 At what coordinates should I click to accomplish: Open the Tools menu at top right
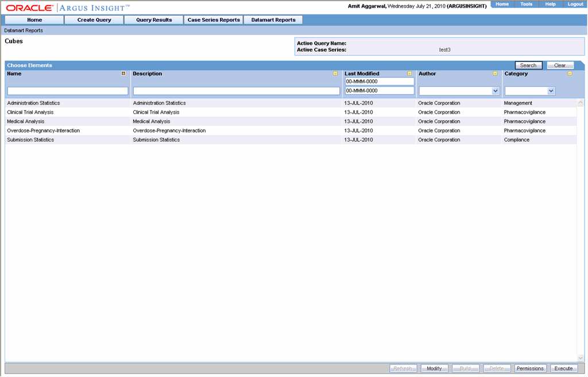[x=526, y=4]
